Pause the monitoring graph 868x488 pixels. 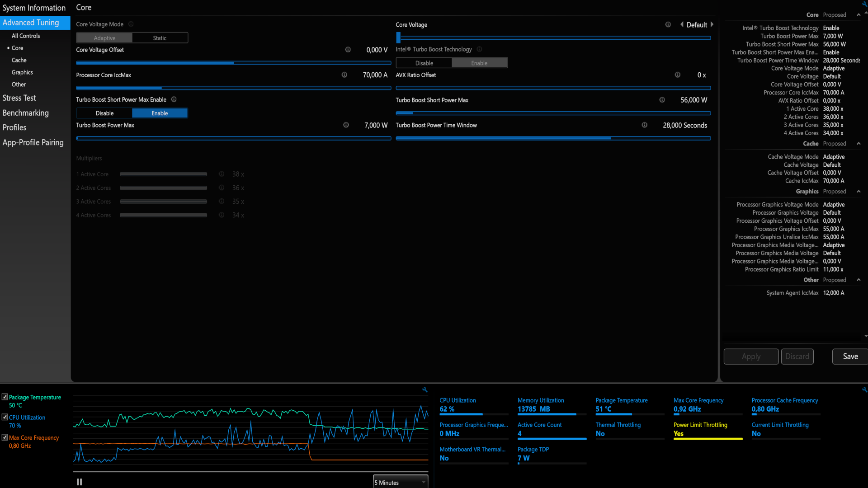[80, 482]
